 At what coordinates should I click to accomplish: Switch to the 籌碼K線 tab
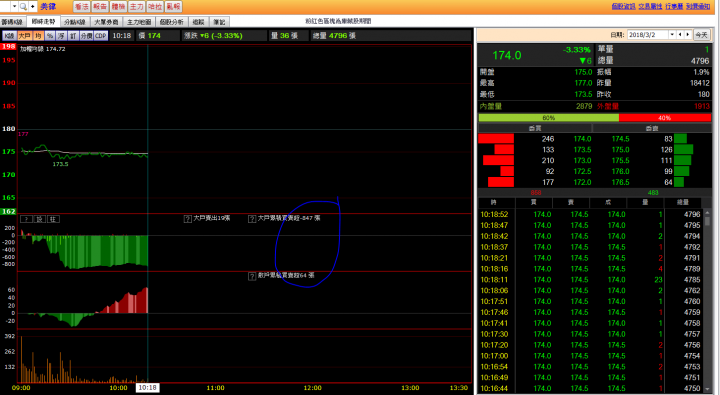12,22
